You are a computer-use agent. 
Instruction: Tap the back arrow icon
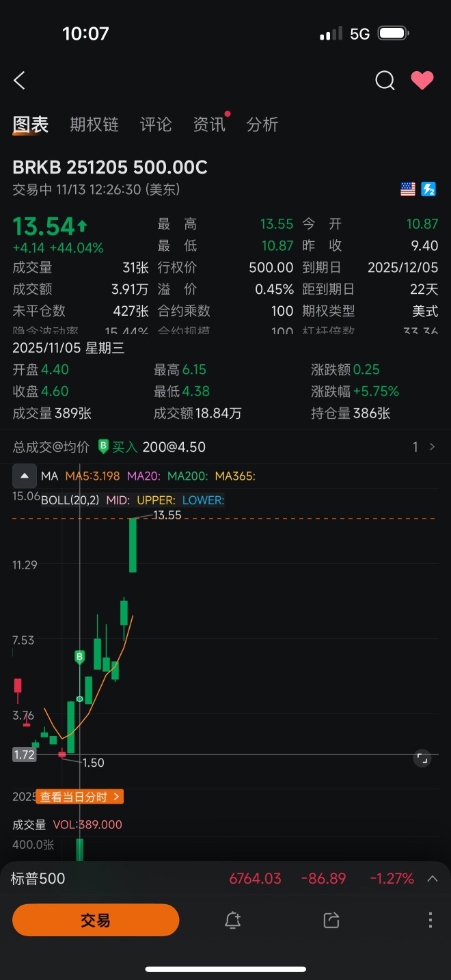19,81
